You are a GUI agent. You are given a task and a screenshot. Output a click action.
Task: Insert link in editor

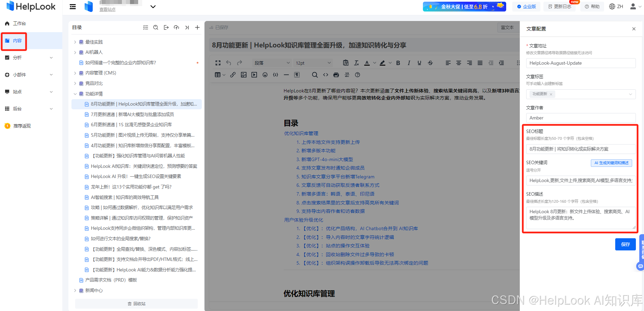coord(233,75)
